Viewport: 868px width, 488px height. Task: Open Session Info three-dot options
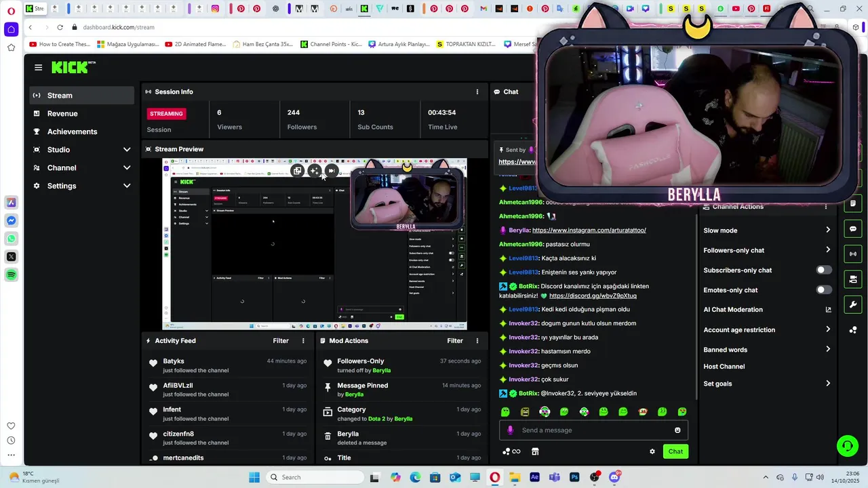point(477,91)
